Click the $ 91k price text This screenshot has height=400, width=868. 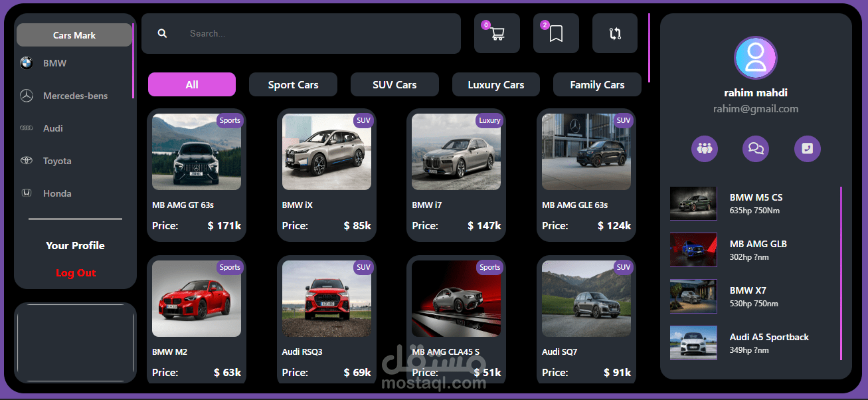pos(618,372)
